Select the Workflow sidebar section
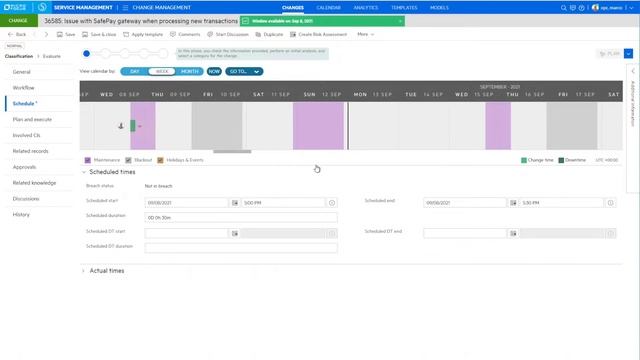 (x=23, y=88)
